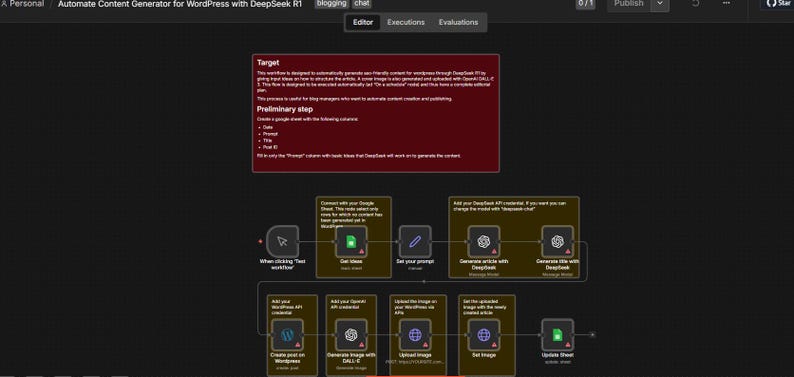Click warning triangle on Create post on Wordpress
Screen dimensions: 794x377
[298, 344]
